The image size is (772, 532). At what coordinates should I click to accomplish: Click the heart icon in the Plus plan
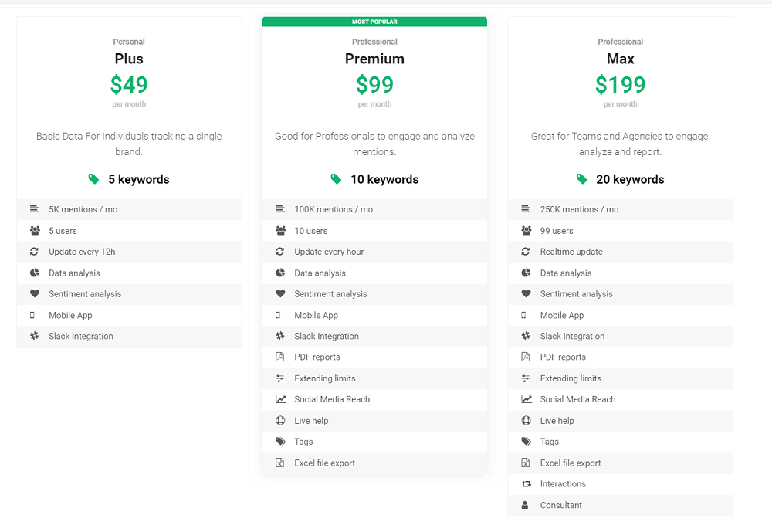pos(35,293)
